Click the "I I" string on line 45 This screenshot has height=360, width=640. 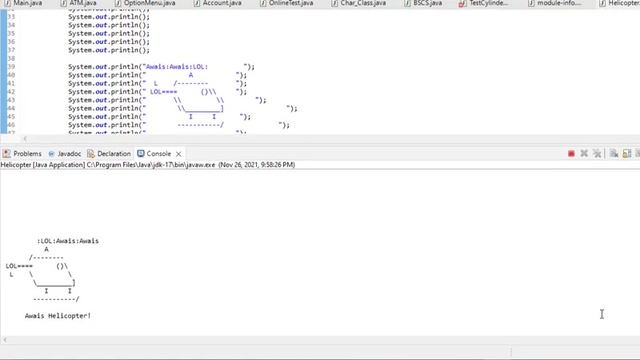coord(202,117)
